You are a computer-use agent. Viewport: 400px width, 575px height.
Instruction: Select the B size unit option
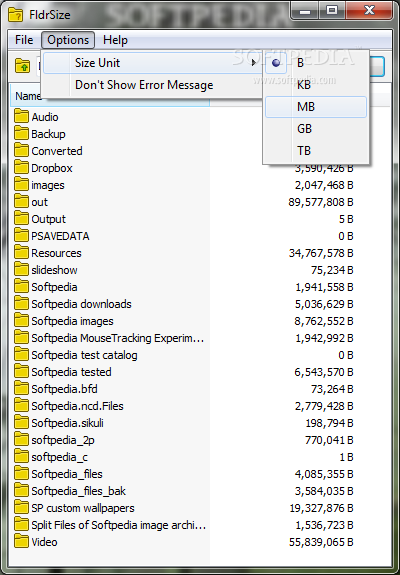[316, 63]
